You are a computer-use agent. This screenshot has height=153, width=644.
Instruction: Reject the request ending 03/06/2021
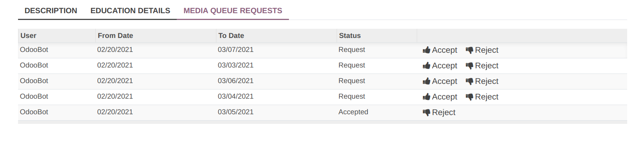click(482, 81)
